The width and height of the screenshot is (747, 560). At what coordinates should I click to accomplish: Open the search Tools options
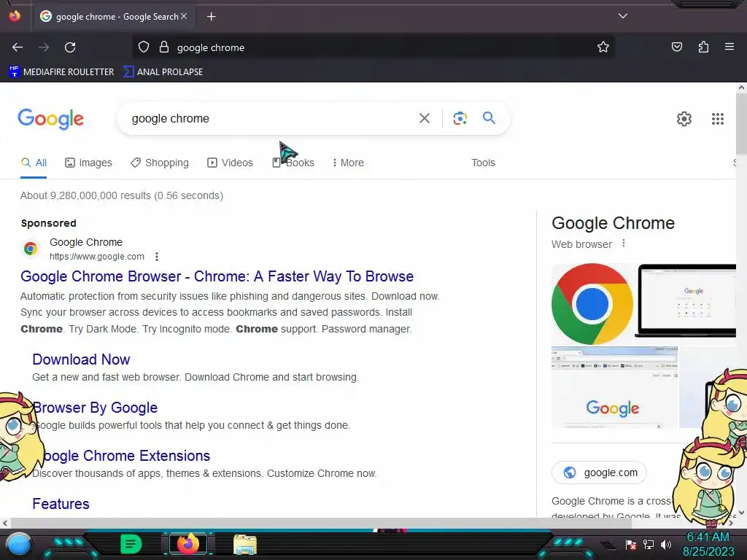(483, 163)
